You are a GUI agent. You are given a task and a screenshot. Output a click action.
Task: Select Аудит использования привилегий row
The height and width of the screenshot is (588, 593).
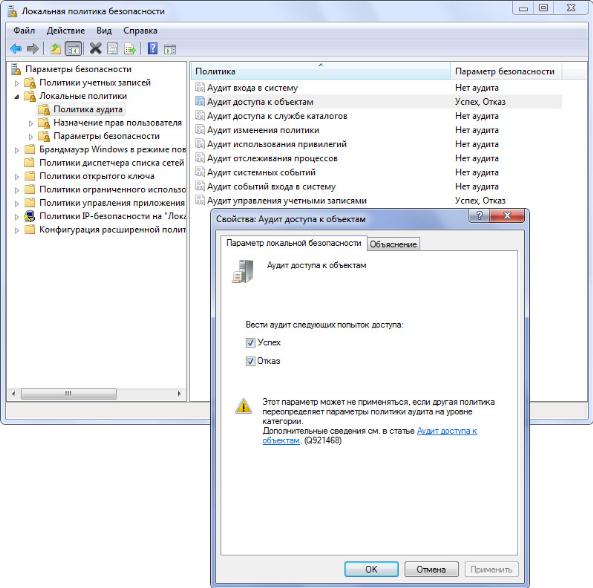(x=378, y=144)
